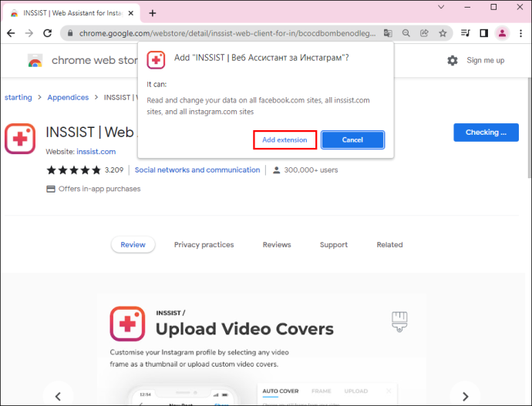This screenshot has height=406, width=532.
Task: Click the 300,000+ users text
Action: pos(311,170)
